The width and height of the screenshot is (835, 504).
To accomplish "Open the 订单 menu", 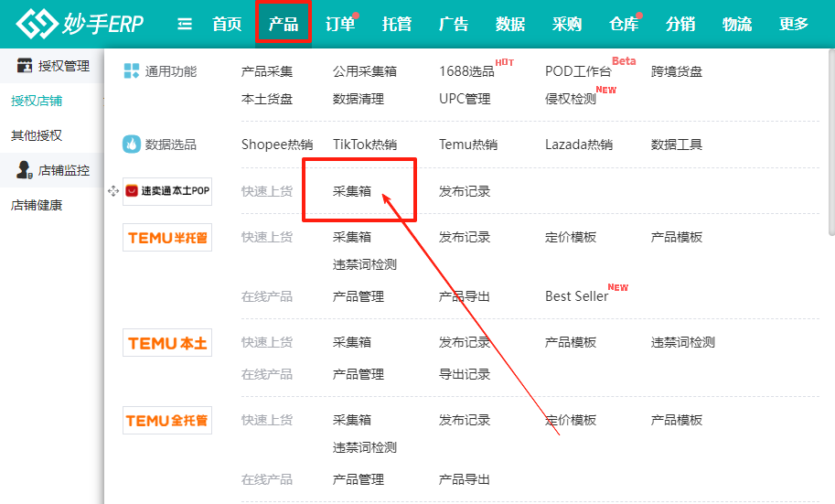I will tap(340, 24).
